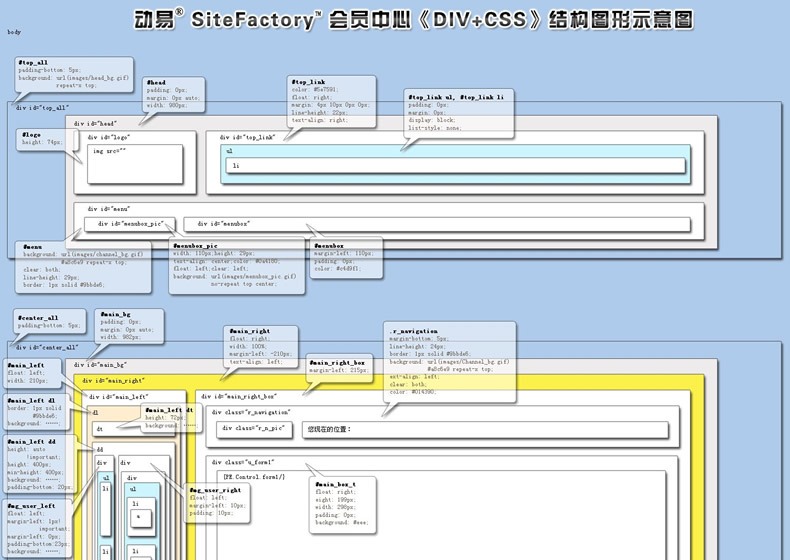Screen dimensions: 790x560
Task: Click the div class="r_navigation" label
Action: tap(251, 412)
